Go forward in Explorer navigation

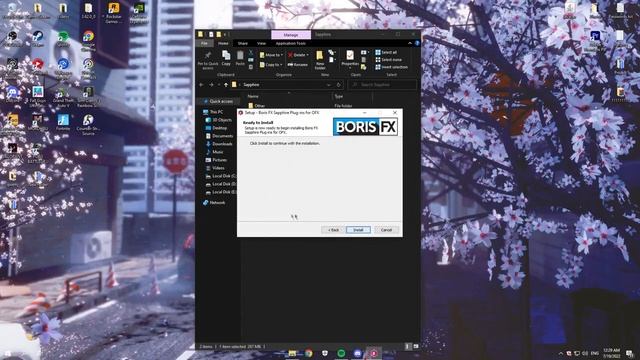211,85
